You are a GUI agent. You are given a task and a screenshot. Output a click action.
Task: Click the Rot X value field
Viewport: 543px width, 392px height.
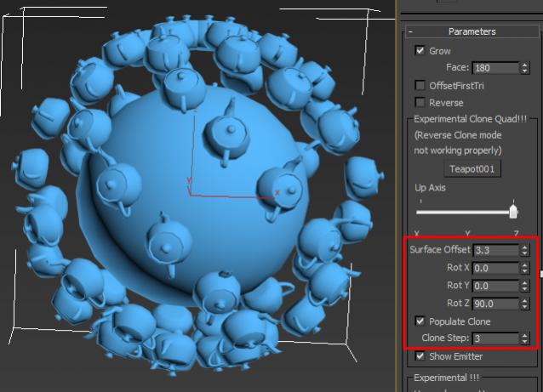click(495, 268)
